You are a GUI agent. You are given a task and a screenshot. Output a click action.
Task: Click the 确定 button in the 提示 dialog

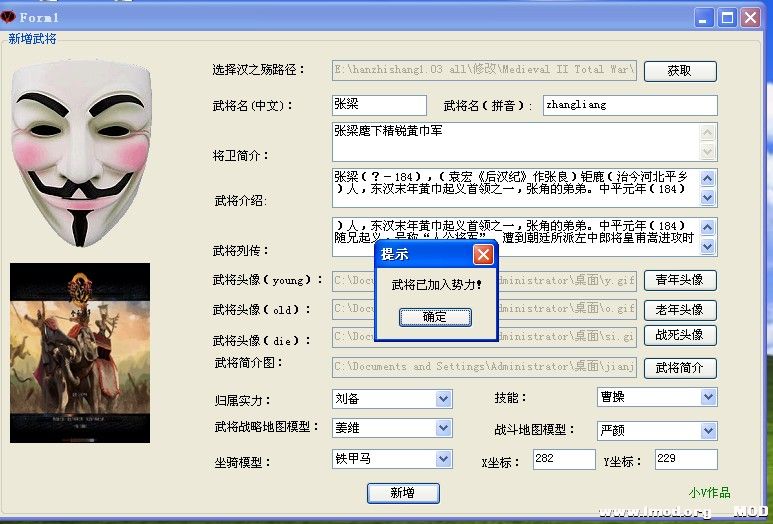click(x=435, y=317)
